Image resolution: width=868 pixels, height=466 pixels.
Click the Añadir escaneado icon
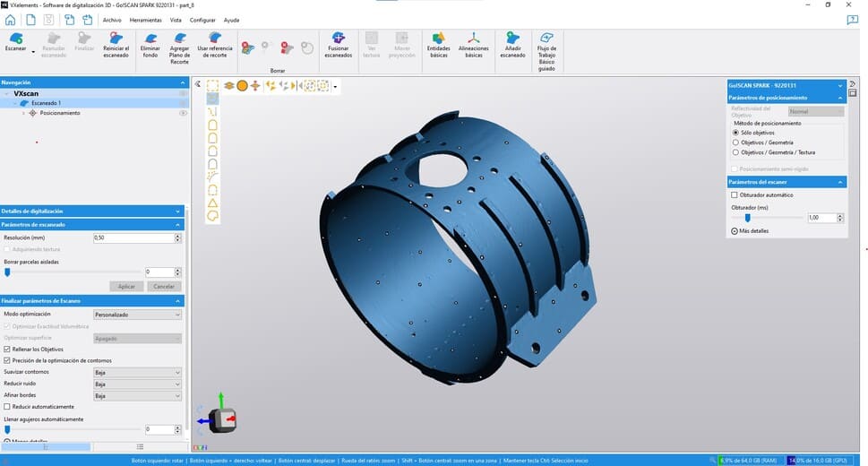point(512,38)
